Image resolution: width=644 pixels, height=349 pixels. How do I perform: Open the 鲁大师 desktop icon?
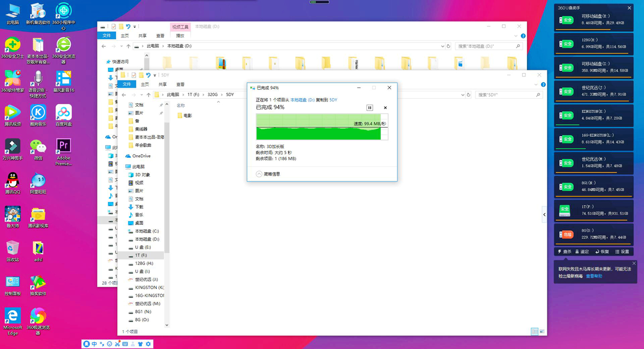click(12, 217)
